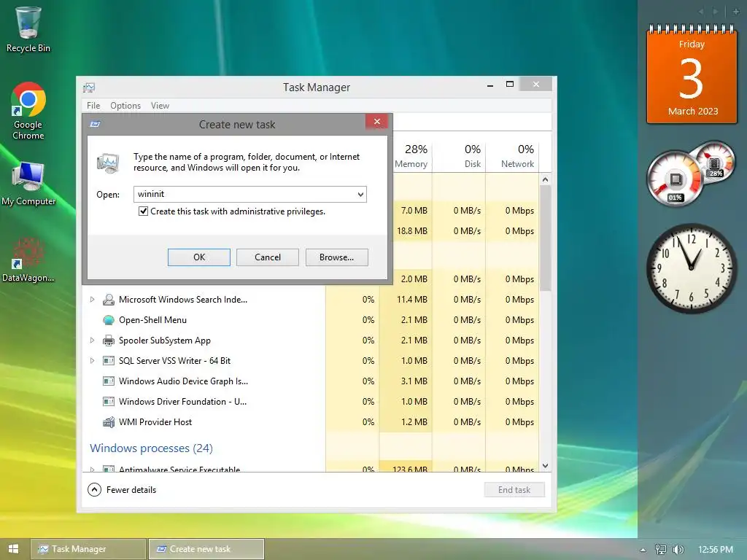Image resolution: width=747 pixels, height=560 pixels.
Task: Switch to Create new task taskbar button
Action: coord(206,549)
